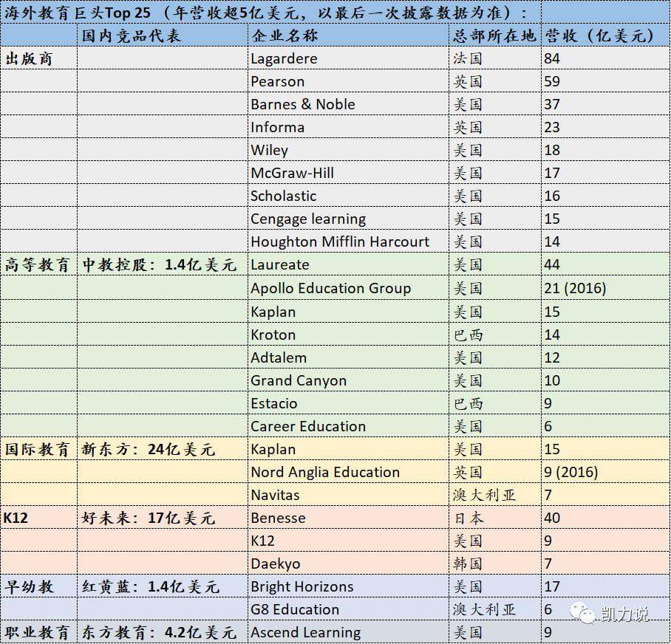
Task: Click the country cell '韩国'
Action: (x=495, y=563)
